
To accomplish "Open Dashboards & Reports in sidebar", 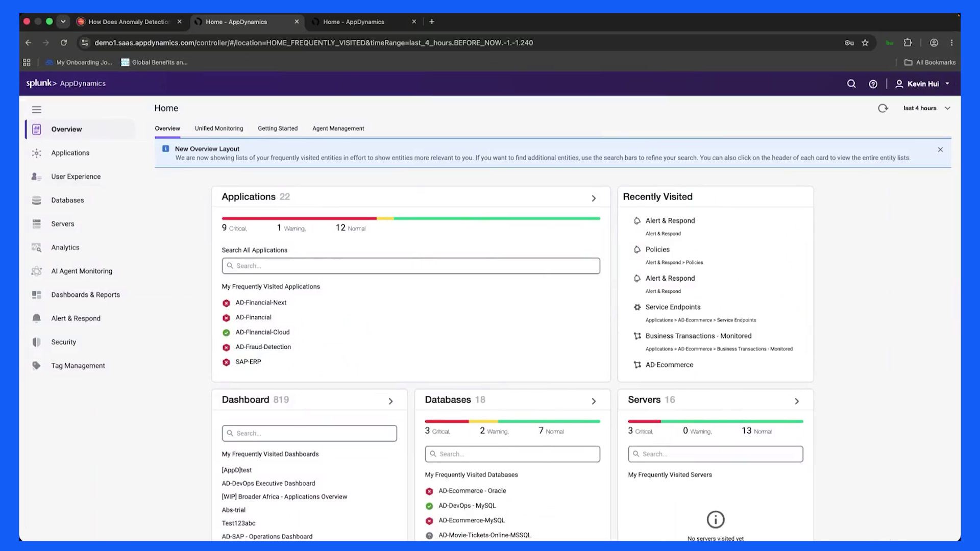I will [x=85, y=295].
